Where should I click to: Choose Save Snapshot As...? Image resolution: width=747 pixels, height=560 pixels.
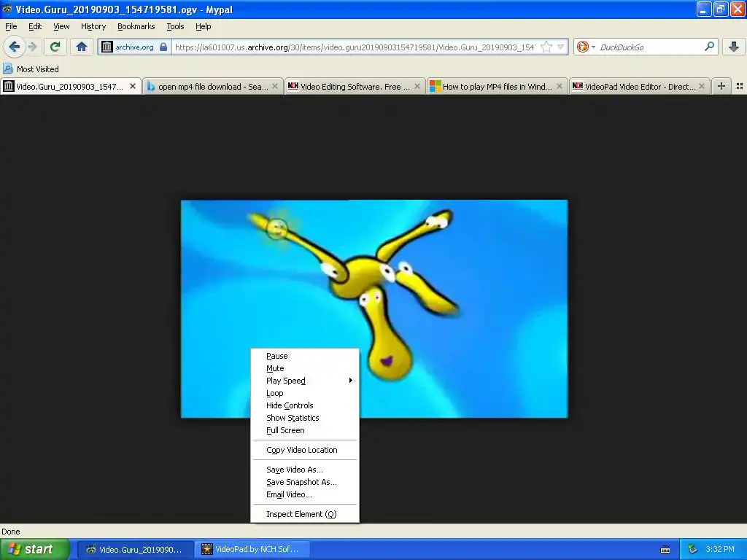[305, 482]
